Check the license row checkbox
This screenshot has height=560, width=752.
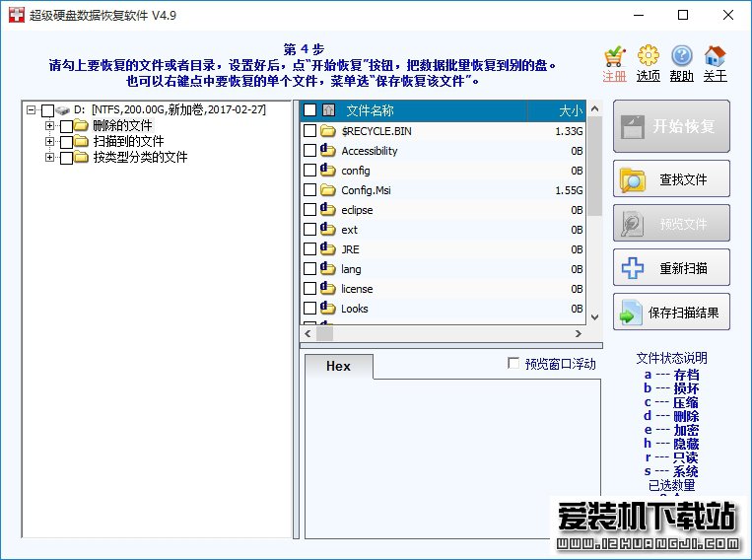(309, 288)
